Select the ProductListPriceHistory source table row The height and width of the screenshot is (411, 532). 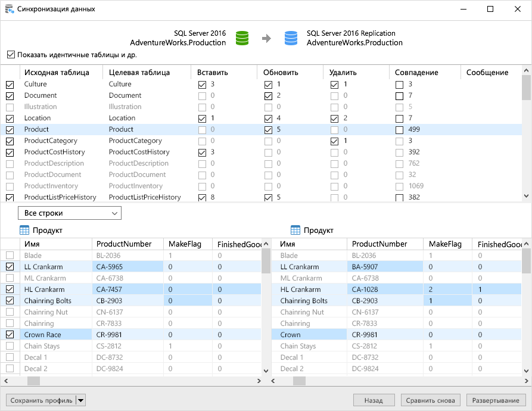click(x=60, y=197)
